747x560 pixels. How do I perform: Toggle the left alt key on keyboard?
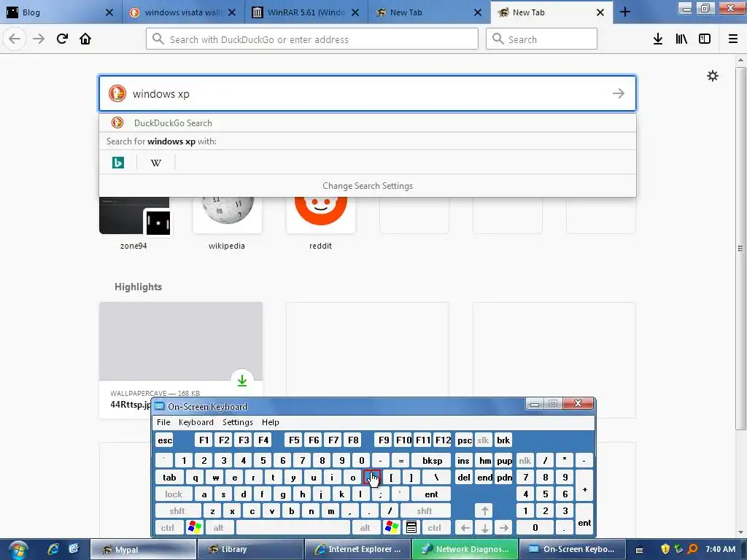219,528
